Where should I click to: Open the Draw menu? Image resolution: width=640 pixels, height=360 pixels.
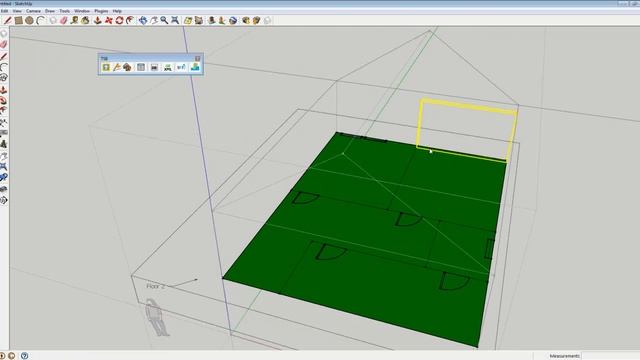click(50, 11)
